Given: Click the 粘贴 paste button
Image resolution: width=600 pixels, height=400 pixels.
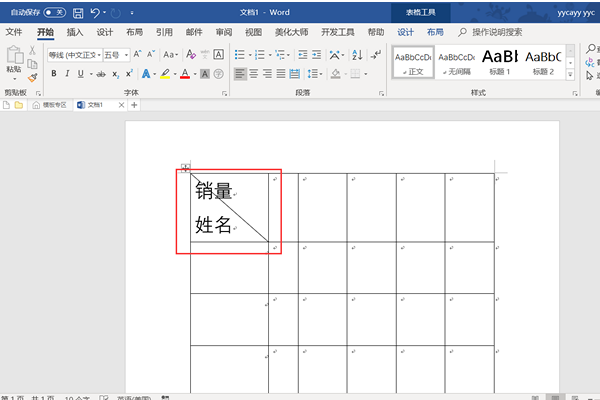Looking at the screenshot, I should point(14,63).
